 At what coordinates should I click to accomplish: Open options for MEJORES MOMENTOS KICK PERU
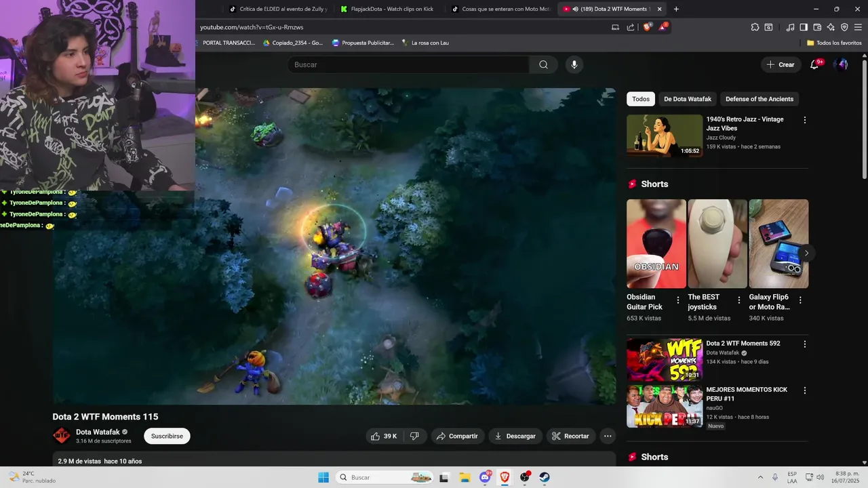(x=805, y=390)
